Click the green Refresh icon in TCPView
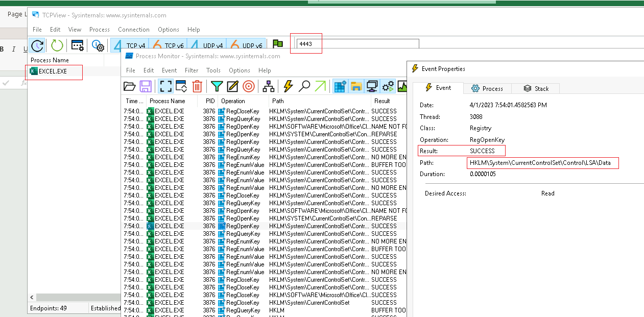The width and height of the screenshot is (644, 317). (x=57, y=45)
